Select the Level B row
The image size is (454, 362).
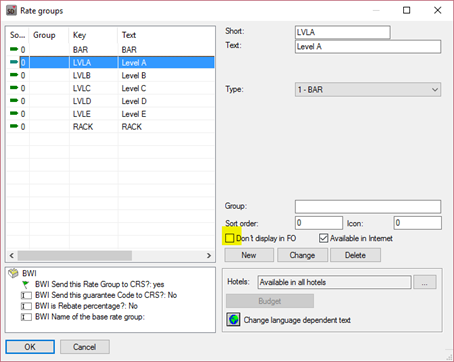coord(111,75)
